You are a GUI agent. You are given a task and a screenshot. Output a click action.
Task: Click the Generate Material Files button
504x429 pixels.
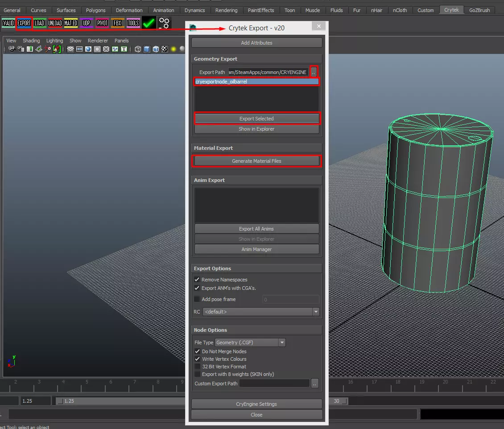(256, 161)
